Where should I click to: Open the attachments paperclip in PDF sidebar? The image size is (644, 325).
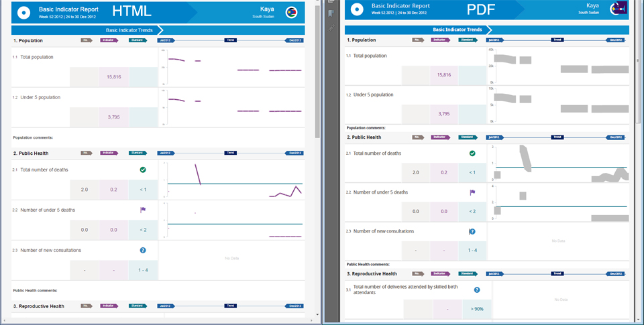[330, 27]
